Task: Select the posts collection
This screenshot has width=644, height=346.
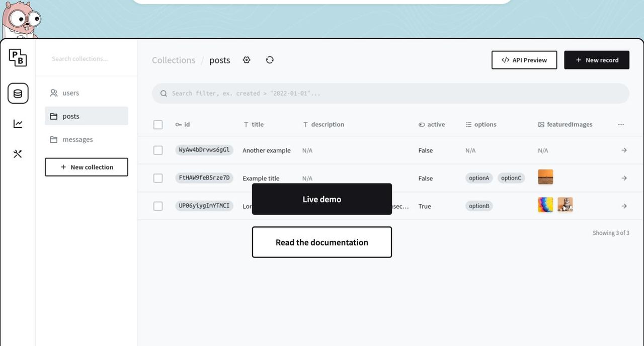Action: click(x=87, y=116)
